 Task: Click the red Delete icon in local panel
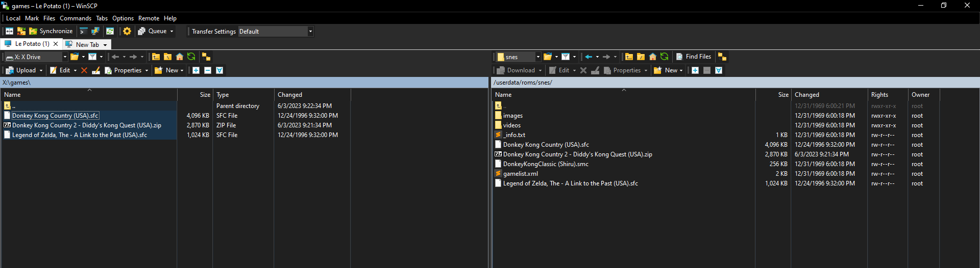tap(84, 70)
